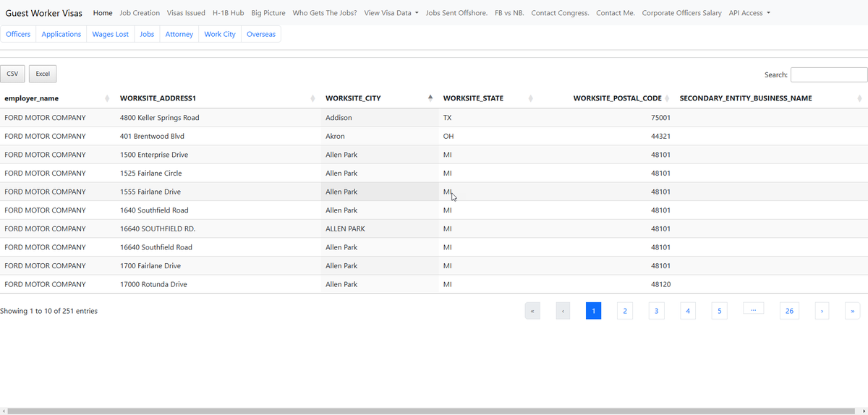Switch to the Officers tab
Image resolution: width=868 pixels, height=415 pixels.
(18, 34)
